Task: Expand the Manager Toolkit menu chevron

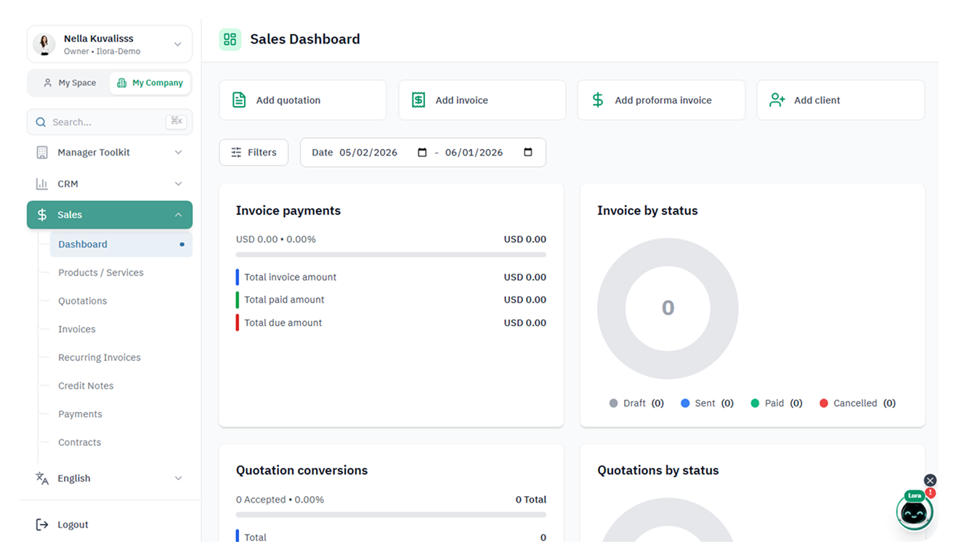Action: point(179,153)
